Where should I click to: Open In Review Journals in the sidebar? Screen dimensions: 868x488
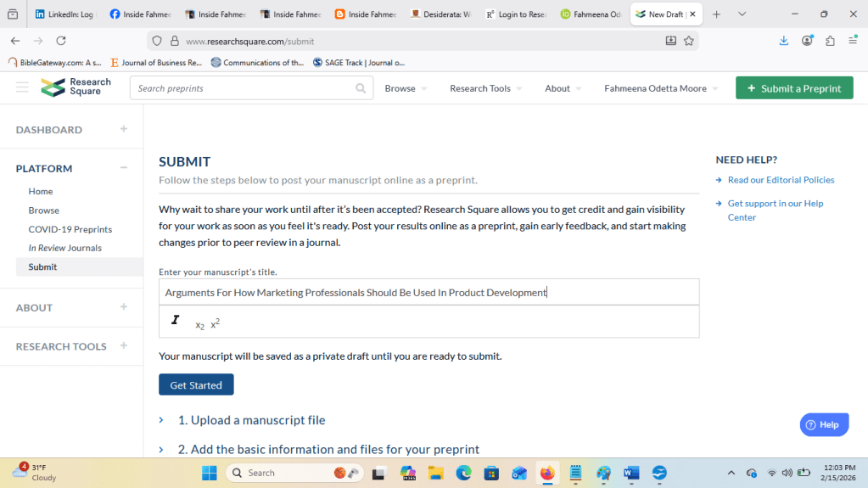tap(64, 248)
